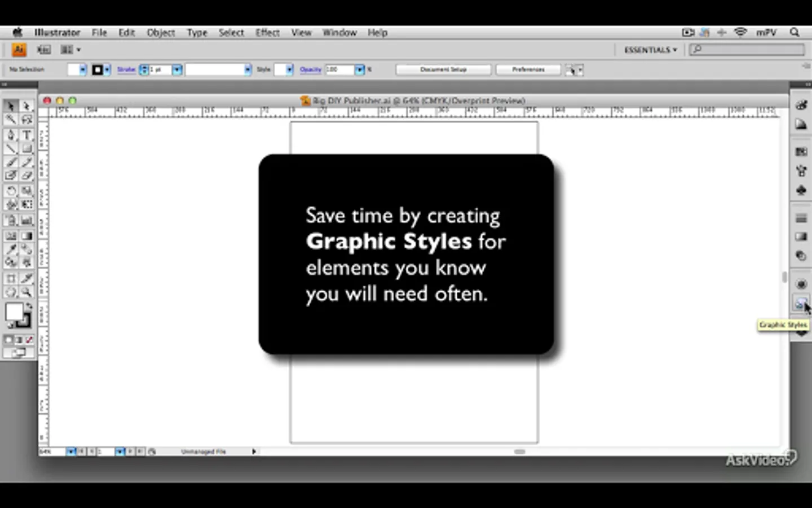This screenshot has height=508, width=812.
Task: Select the Type tool
Action: 27,135
